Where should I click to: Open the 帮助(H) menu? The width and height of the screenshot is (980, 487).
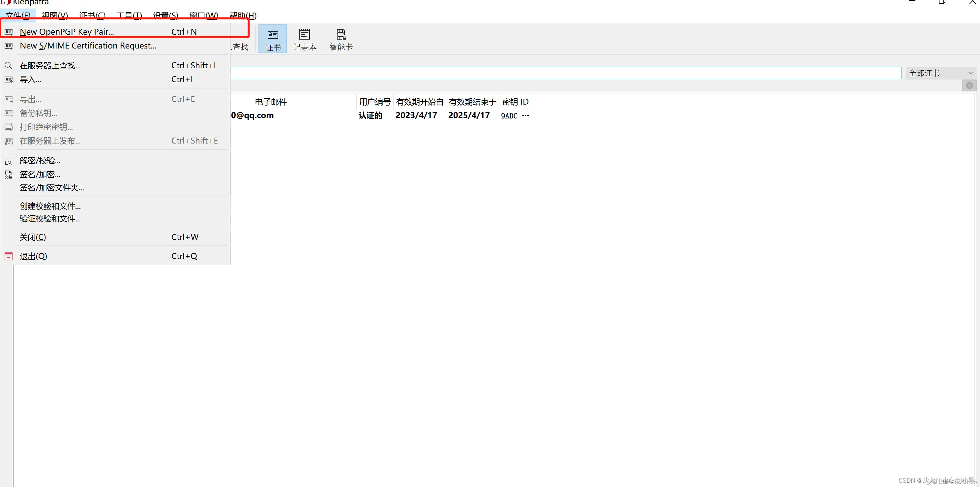coord(243,16)
